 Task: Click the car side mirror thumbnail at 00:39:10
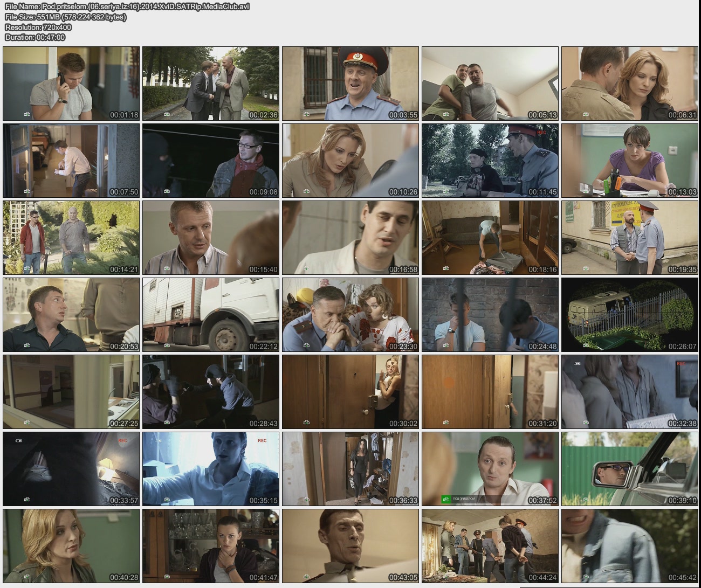click(x=630, y=469)
